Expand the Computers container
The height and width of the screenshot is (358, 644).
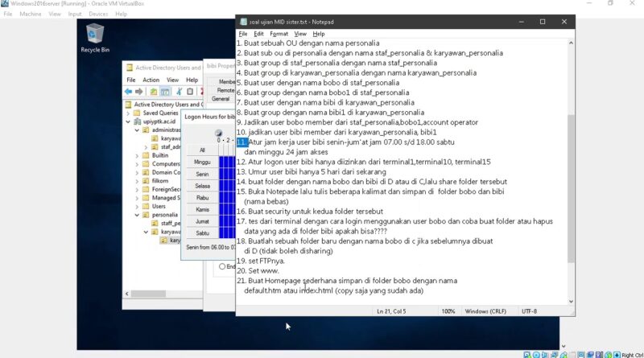[x=137, y=164]
